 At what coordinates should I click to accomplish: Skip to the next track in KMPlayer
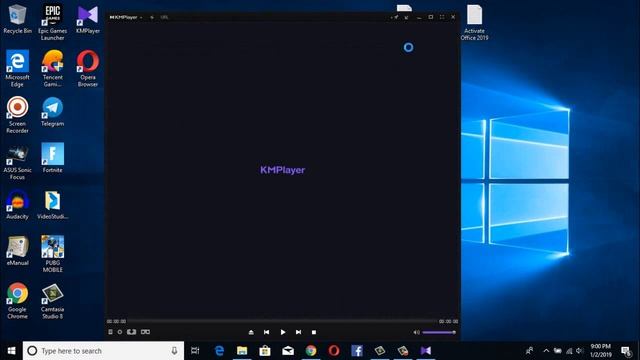(x=298, y=332)
